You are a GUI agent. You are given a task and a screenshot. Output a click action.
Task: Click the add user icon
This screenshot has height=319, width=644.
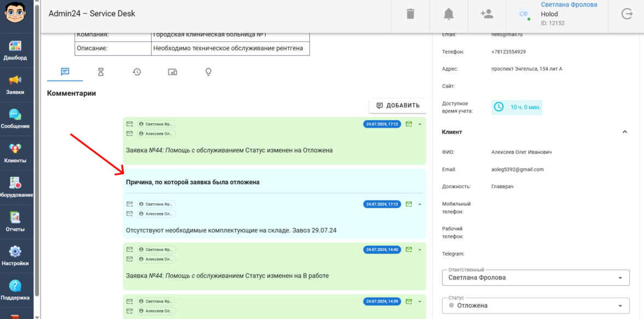click(x=486, y=14)
